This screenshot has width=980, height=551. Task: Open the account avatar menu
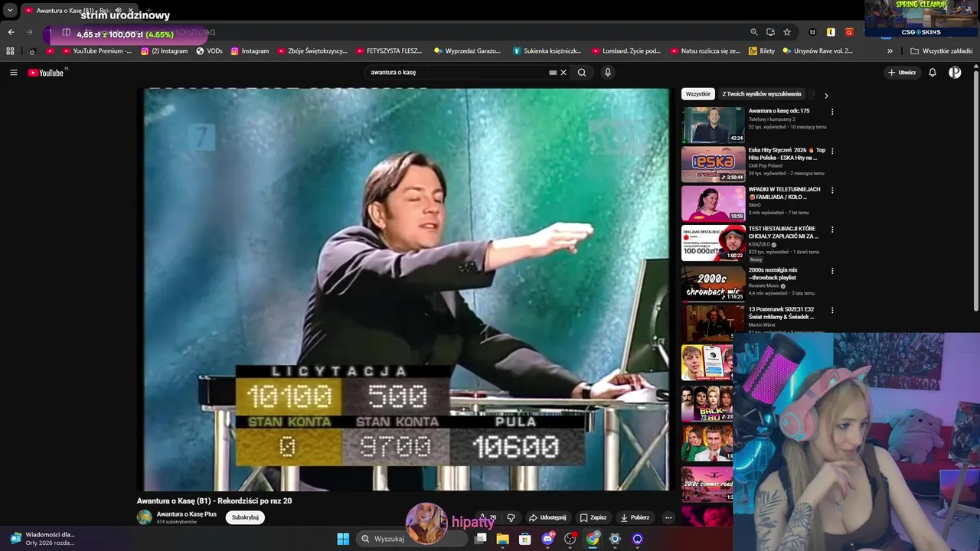point(955,73)
